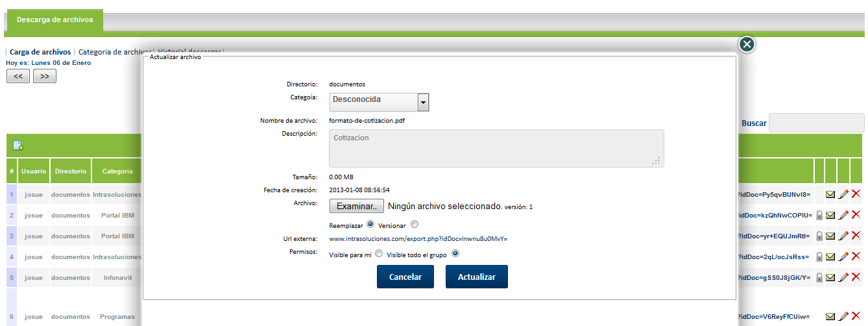Image resolution: width=868 pixels, height=326 pixels.
Task: Mail row 4 using the envelope icon
Action: [x=830, y=257]
